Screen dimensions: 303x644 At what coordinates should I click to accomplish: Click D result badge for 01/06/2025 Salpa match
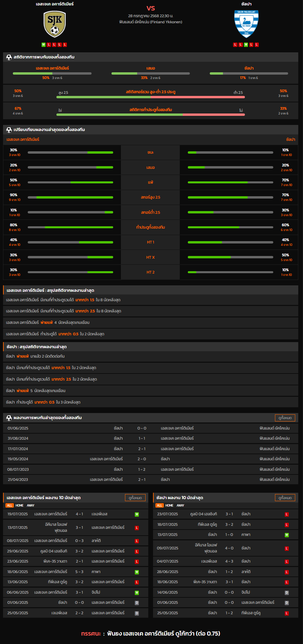tap(287, 603)
